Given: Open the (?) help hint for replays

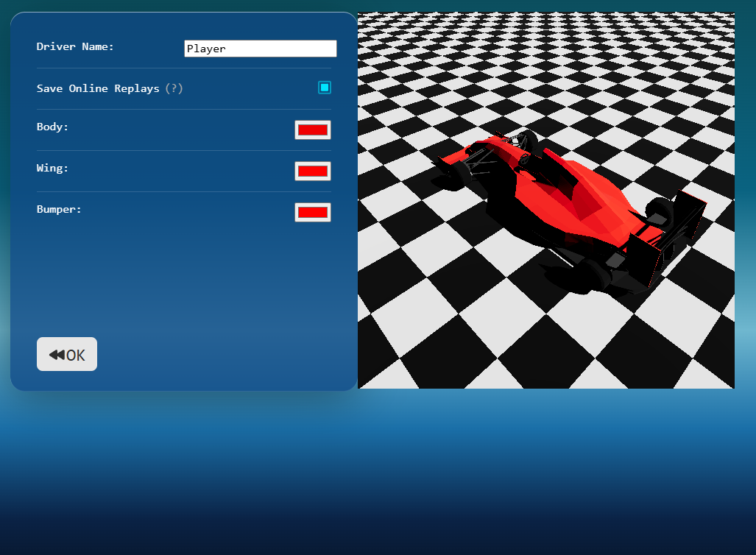Looking at the screenshot, I should pyautogui.click(x=174, y=88).
